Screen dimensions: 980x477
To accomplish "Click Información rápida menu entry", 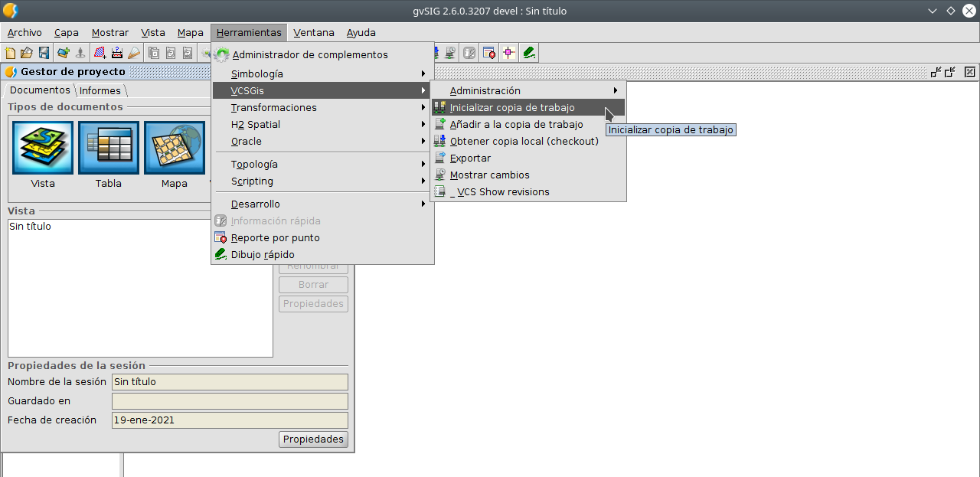I will 322,221.
